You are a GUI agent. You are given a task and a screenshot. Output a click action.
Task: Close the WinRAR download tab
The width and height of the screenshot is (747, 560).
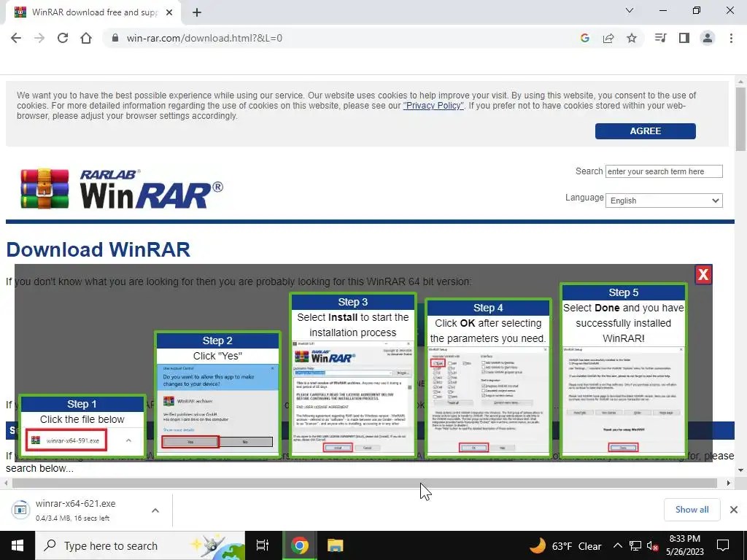(169, 12)
